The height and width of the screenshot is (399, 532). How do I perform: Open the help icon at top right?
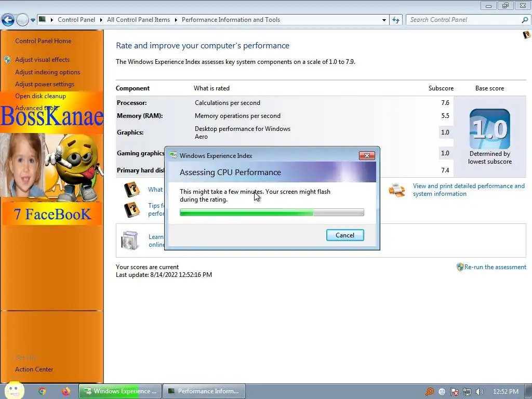coord(527,35)
